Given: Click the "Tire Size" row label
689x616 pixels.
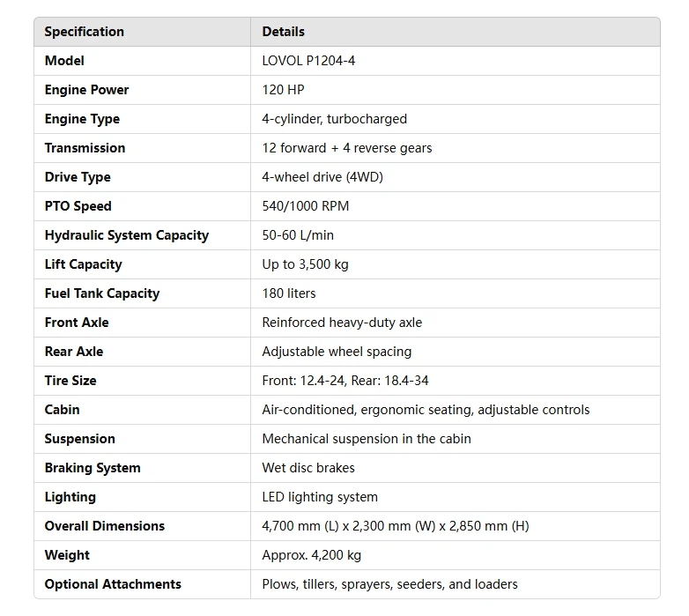Looking at the screenshot, I should coord(70,381).
